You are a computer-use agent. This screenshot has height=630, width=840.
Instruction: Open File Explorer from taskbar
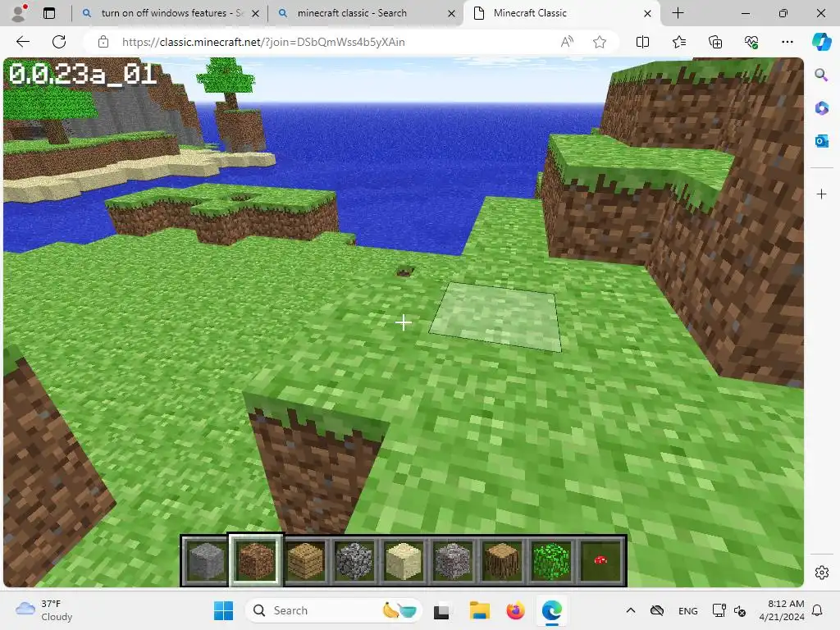(479, 610)
